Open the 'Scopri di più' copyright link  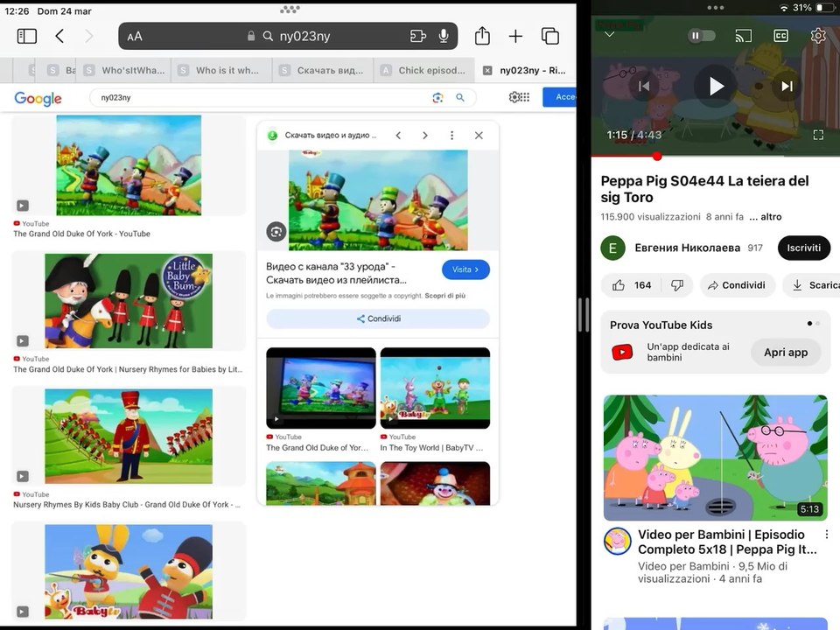coord(445,296)
